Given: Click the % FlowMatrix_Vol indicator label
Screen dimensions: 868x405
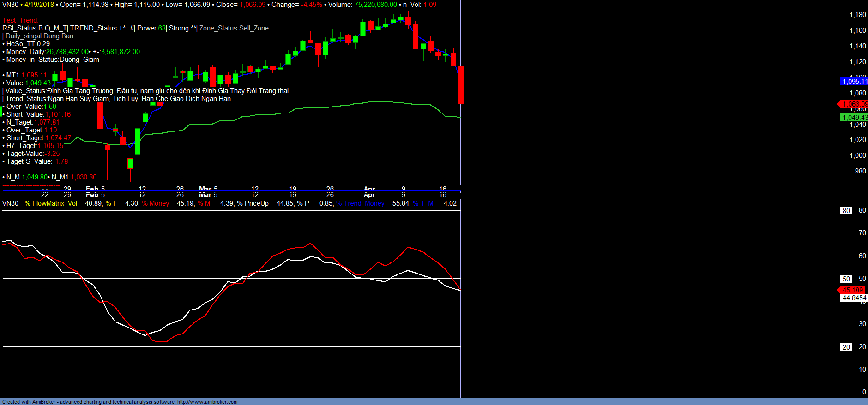Looking at the screenshot, I should [x=51, y=203].
